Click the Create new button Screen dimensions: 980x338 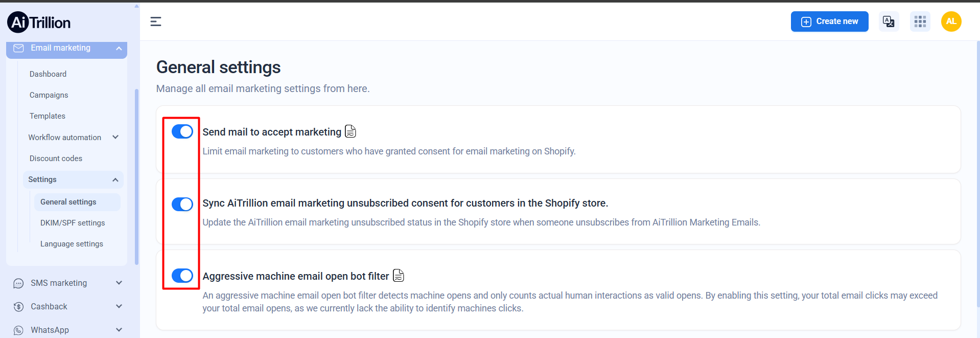(829, 21)
